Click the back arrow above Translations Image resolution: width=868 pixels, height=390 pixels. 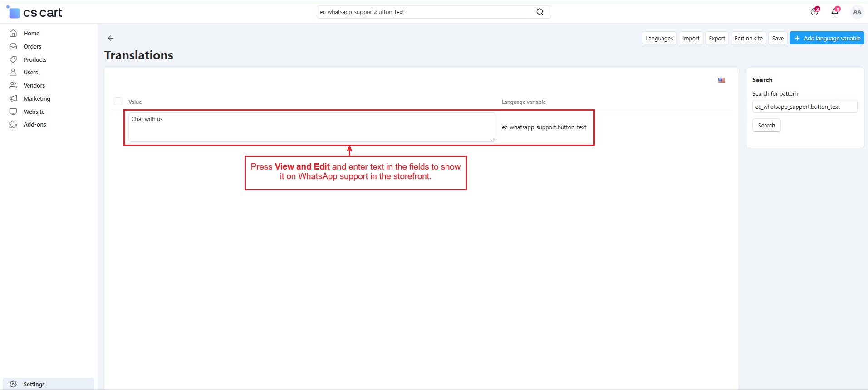pyautogui.click(x=111, y=38)
